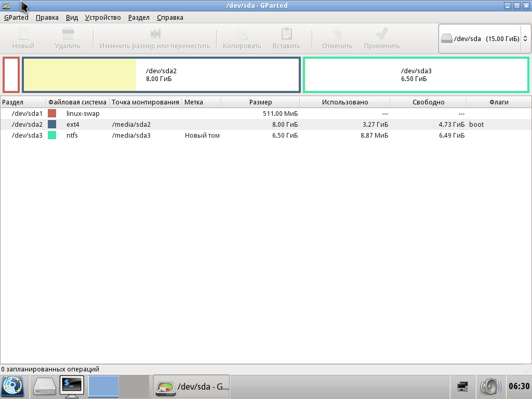Click the New partition toolbar icon
Viewport: 532px width, 399px height.
pyautogui.click(x=23, y=34)
